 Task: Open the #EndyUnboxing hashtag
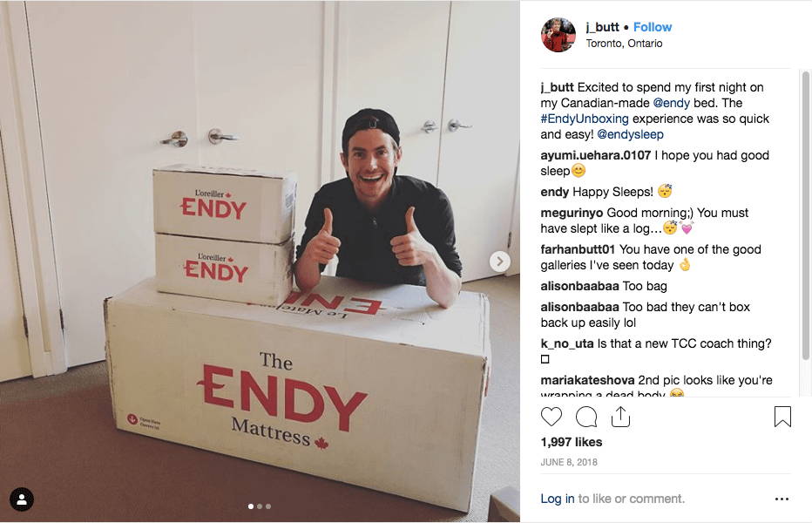(x=585, y=119)
